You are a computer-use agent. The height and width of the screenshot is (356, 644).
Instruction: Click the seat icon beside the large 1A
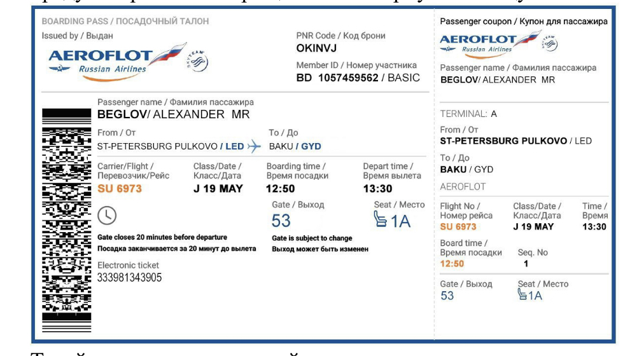380,219
